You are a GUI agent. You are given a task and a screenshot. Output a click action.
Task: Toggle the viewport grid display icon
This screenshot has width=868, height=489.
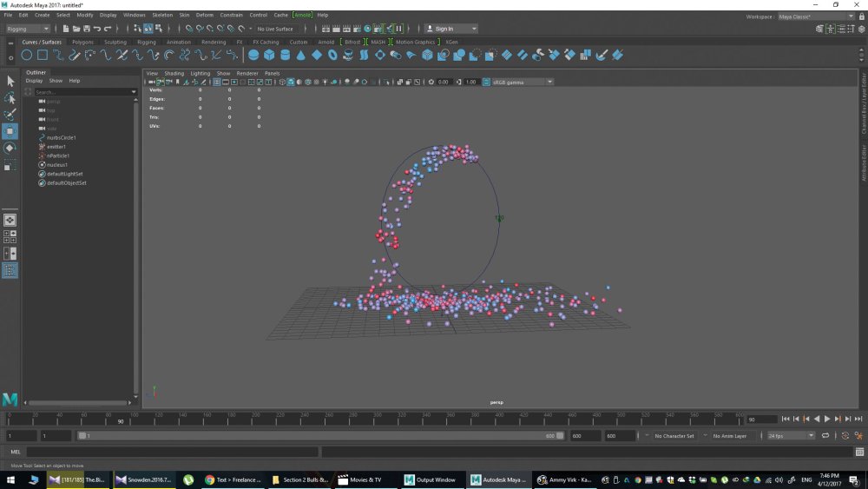click(217, 82)
